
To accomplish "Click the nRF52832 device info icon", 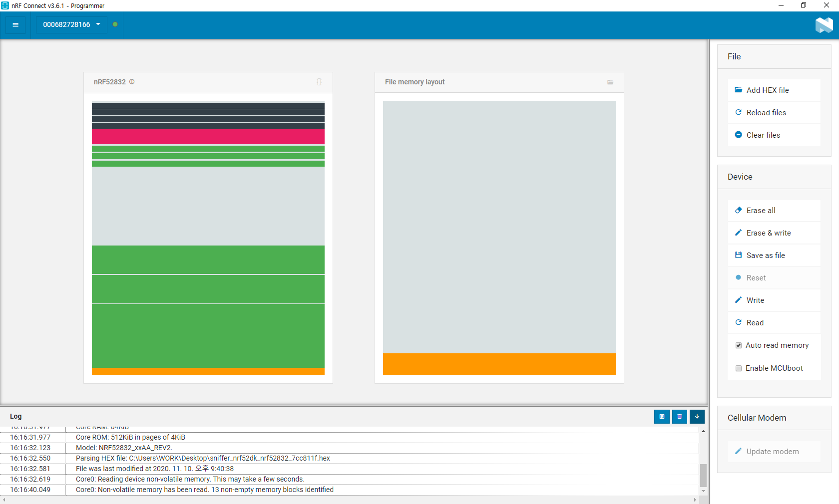I will tap(132, 82).
